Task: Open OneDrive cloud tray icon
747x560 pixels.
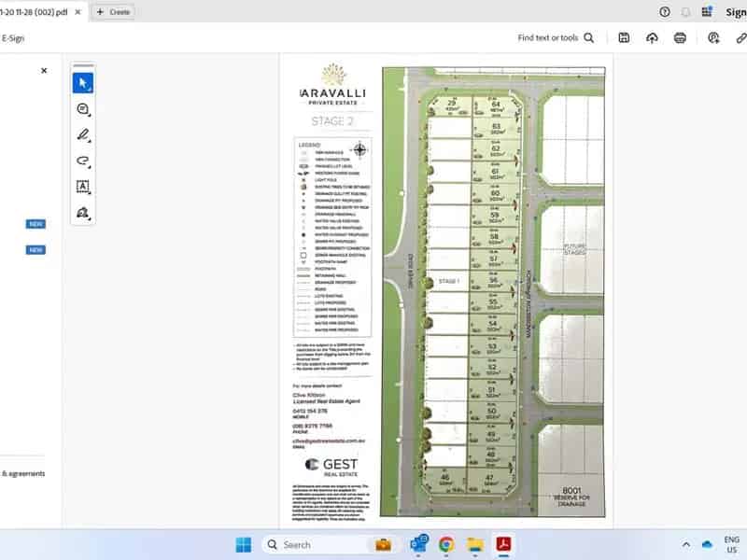Action: [708, 544]
